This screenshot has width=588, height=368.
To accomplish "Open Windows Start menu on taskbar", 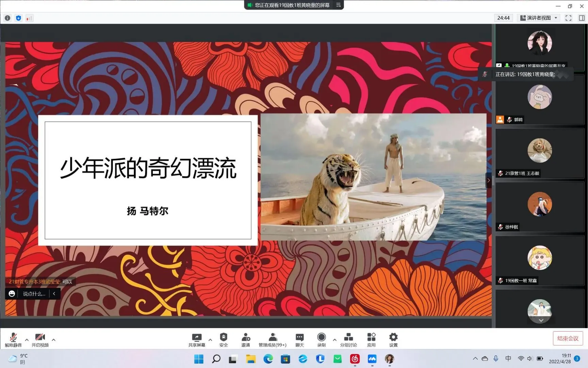I will 199,359.
